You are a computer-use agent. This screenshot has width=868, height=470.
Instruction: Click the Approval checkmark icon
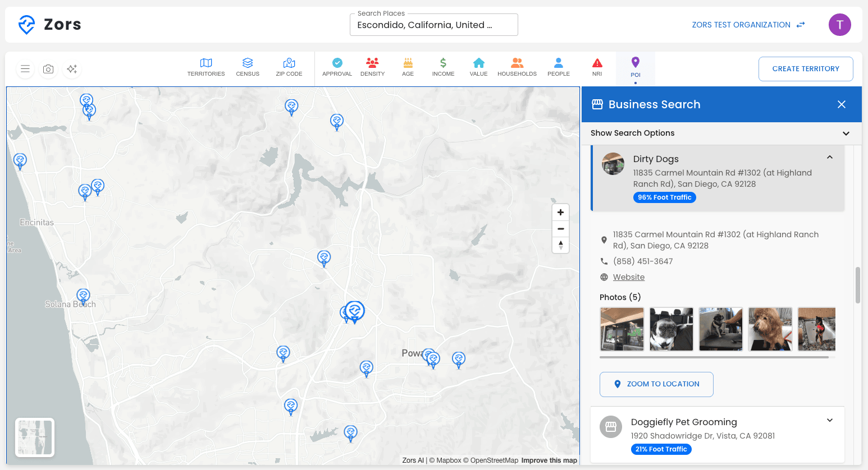point(337,67)
